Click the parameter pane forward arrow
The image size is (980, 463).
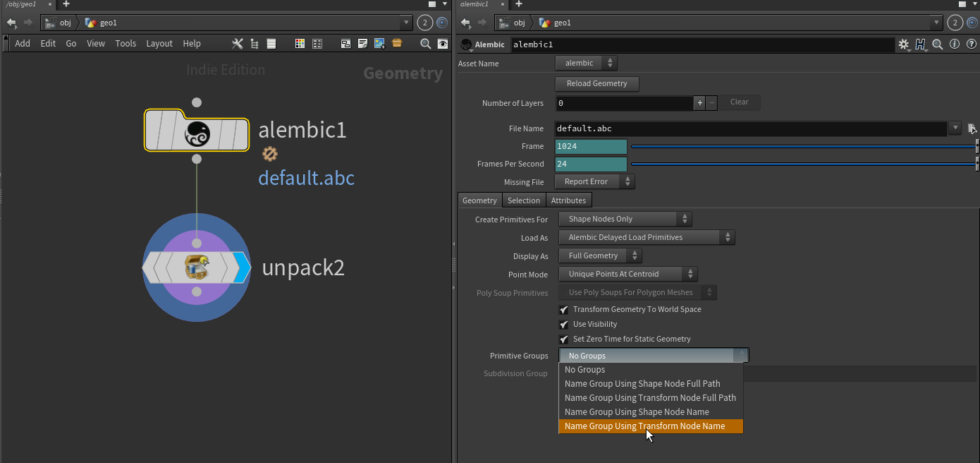point(482,23)
